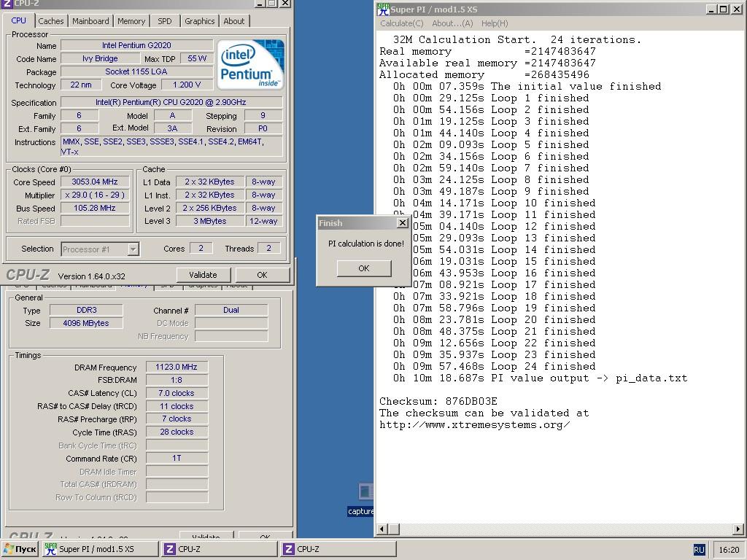Click the left arrow of Super PI horizontal scrollbar
Screen dimensions: 747x560
click(x=382, y=529)
